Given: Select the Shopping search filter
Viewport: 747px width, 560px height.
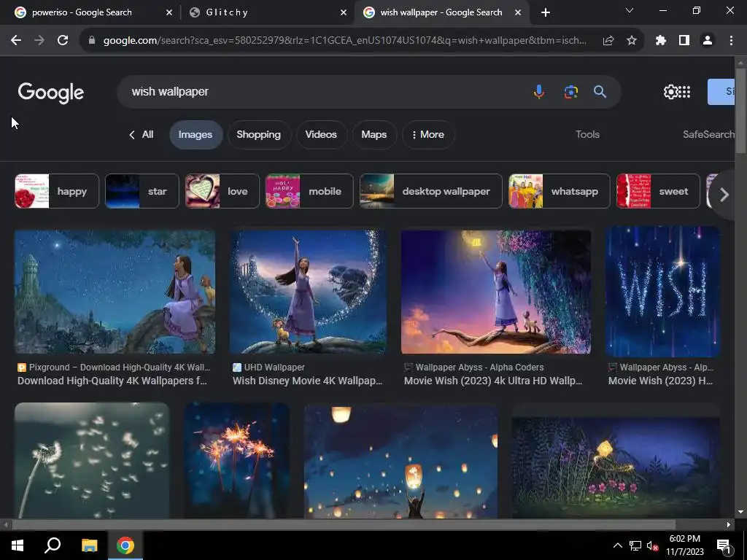Looking at the screenshot, I should pyautogui.click(x=259, y=135).
